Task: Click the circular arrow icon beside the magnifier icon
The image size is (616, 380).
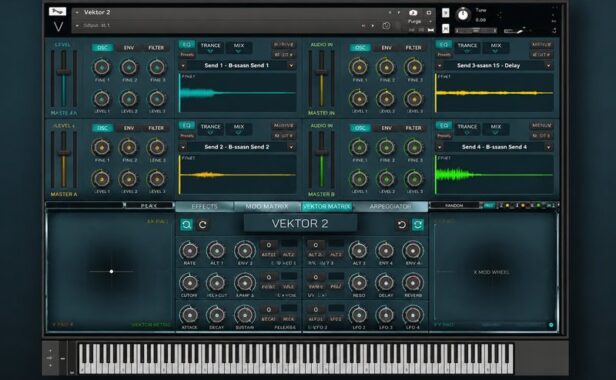Action: point(203,225)
